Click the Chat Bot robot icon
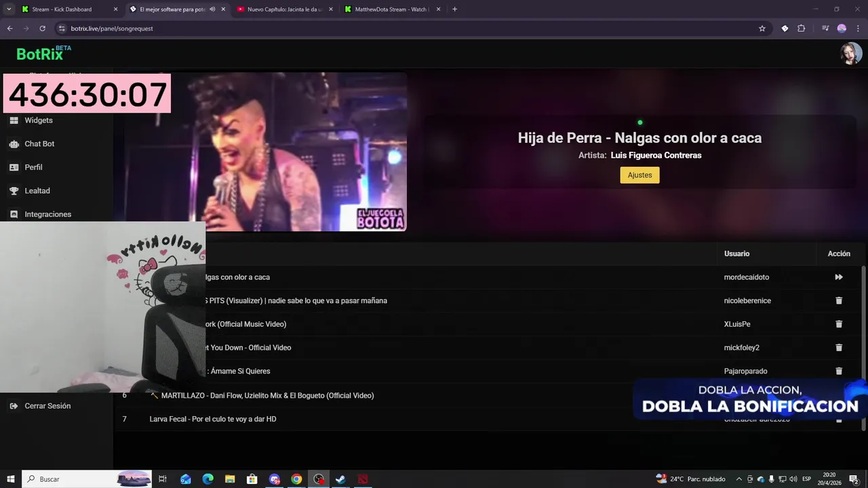The image size is (868, 488). (x=14, y=144)
